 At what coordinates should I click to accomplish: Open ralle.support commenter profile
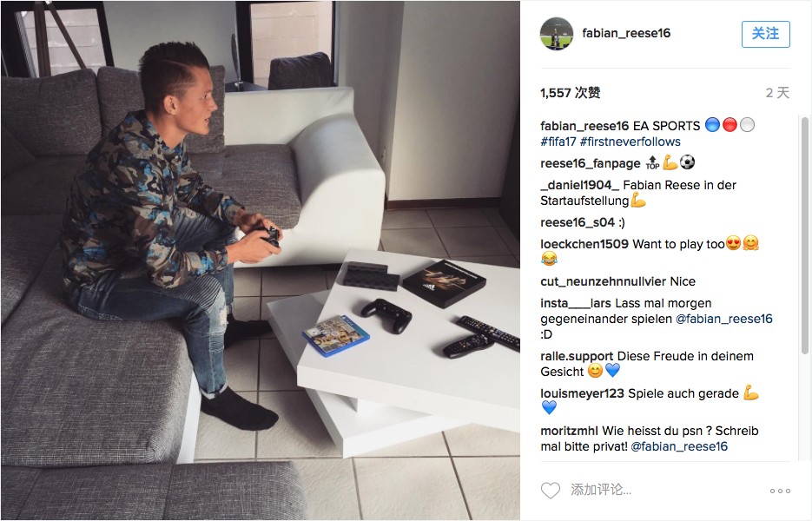click(x=577, y=356)
